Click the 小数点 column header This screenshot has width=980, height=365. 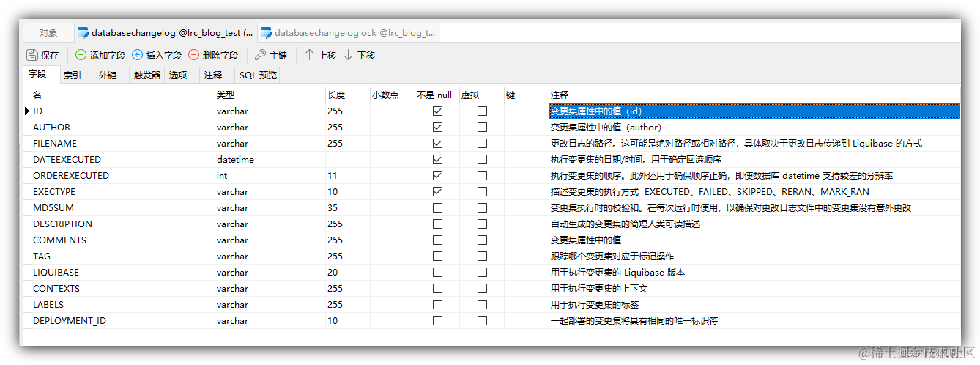392,95
